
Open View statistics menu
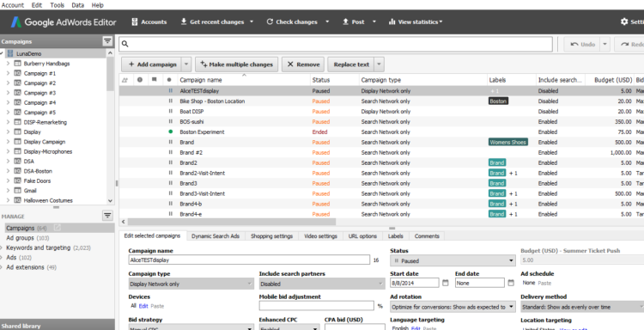point(416,21)
